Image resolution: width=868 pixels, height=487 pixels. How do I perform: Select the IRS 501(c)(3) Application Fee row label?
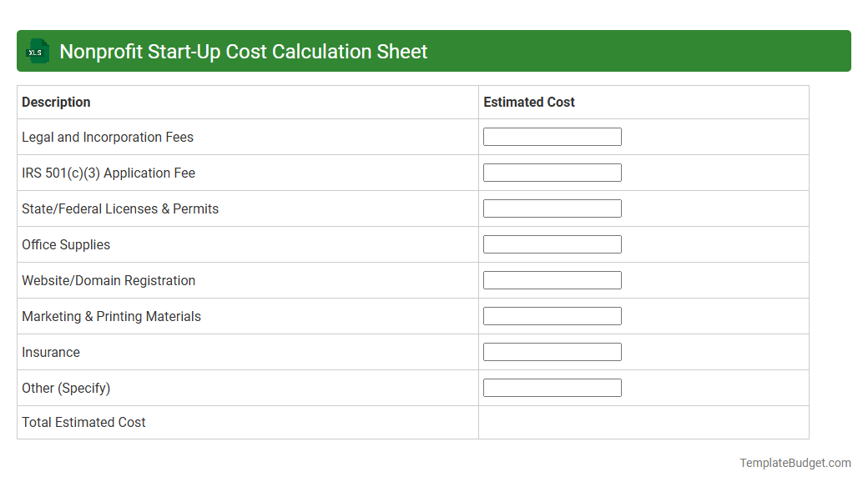click(x=108, y=173)
